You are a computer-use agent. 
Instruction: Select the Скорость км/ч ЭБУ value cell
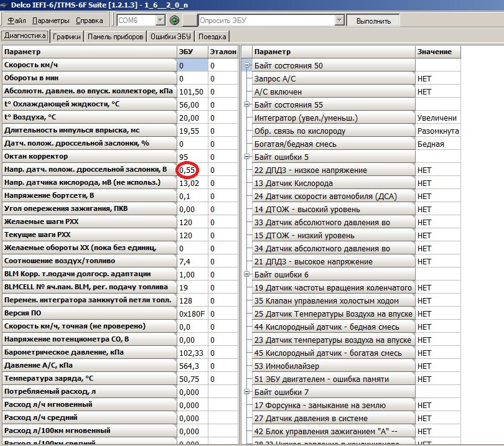click(x=192, y=65)
